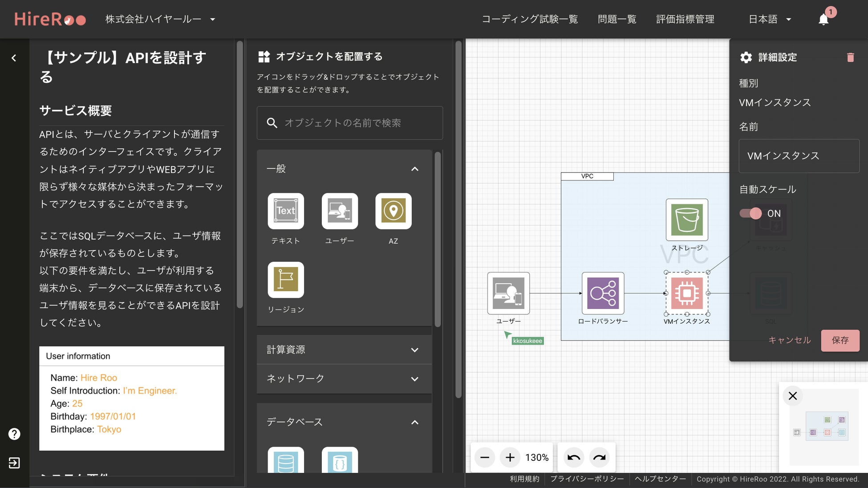Open the 日本語 language dropdown
This screenshot has height=488, width=868.
pyautogui.click(x=770, y=19)
